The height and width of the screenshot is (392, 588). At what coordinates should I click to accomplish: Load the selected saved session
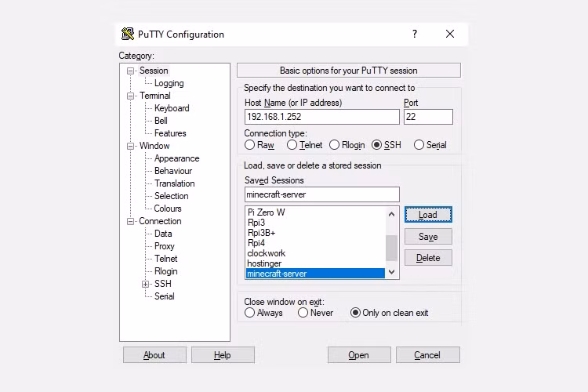[428, 215]
